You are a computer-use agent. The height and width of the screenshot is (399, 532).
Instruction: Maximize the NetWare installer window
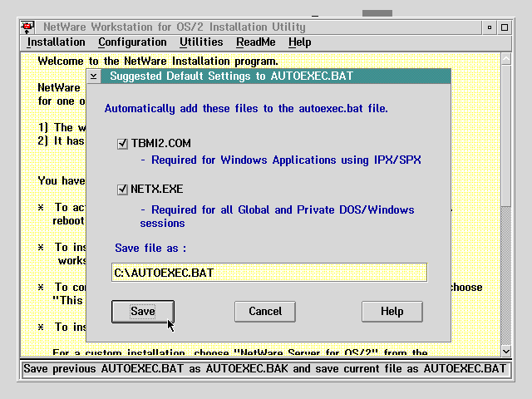[505, 27]
